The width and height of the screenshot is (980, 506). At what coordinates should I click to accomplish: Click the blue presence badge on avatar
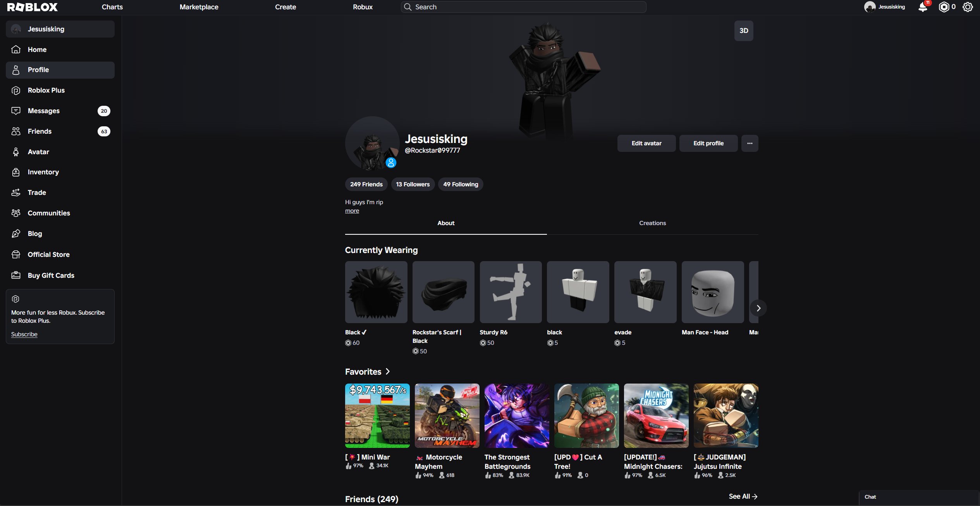391,163
